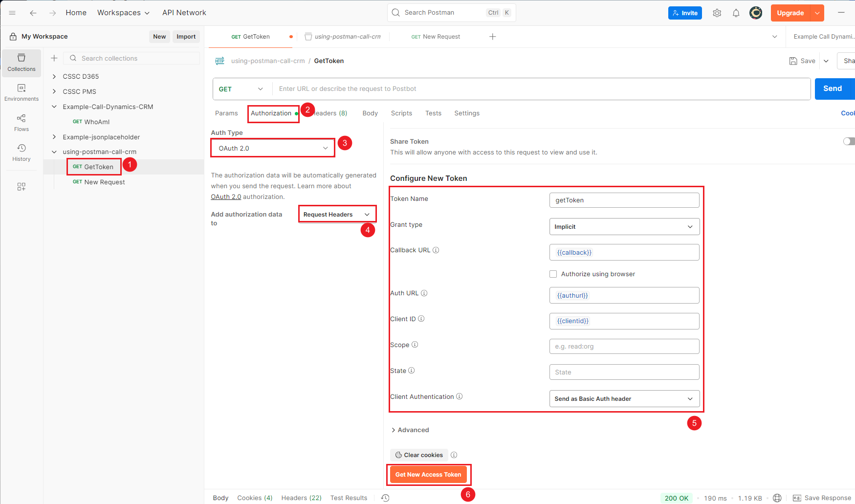Collapse the Example-Call-Dynamics-CRM collection
This screenshot has height=504, width=855.
(x=54, y=107)
